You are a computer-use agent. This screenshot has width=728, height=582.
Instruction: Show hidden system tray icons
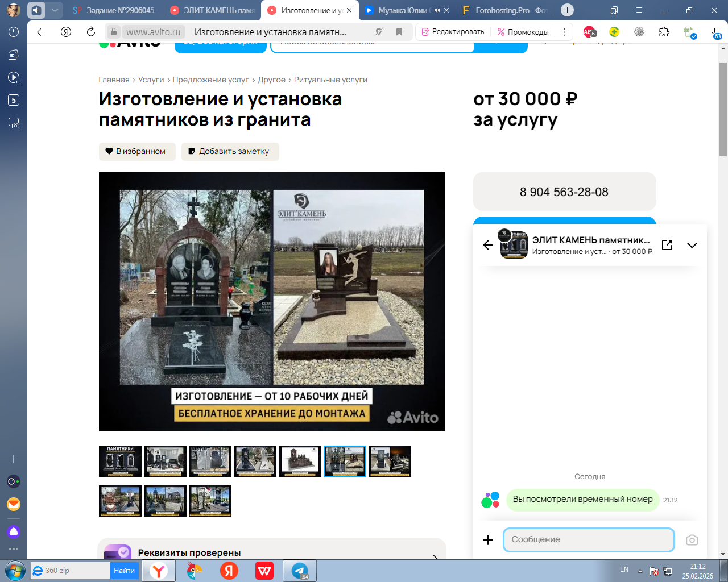pyautogui.click(x=640, y=571)
